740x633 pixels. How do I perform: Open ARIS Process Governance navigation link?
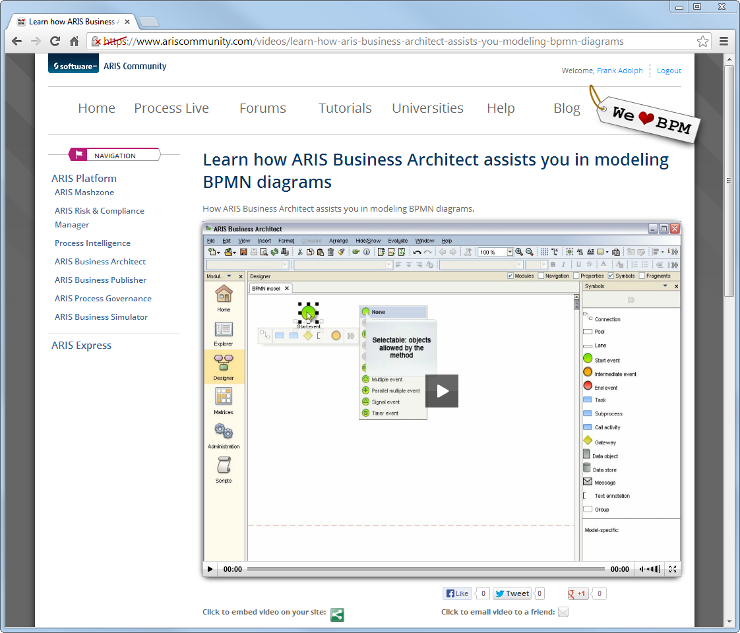pos(103,298)
